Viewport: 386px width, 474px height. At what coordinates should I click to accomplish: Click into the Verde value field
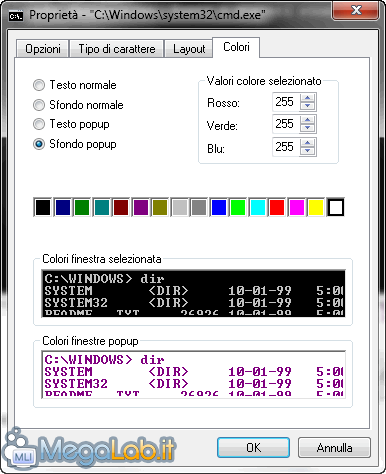coord(286,124)
